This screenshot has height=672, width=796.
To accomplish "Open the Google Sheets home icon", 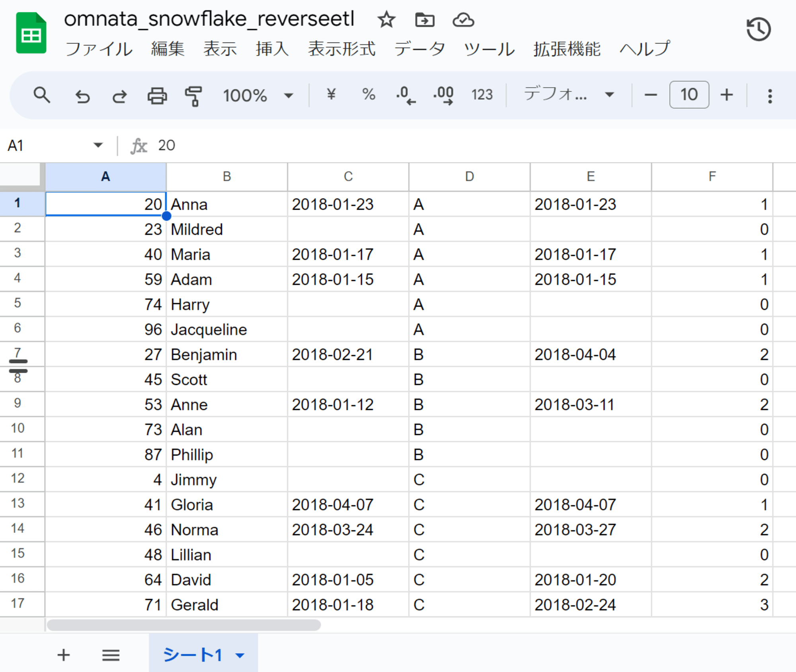I will 31,33.
